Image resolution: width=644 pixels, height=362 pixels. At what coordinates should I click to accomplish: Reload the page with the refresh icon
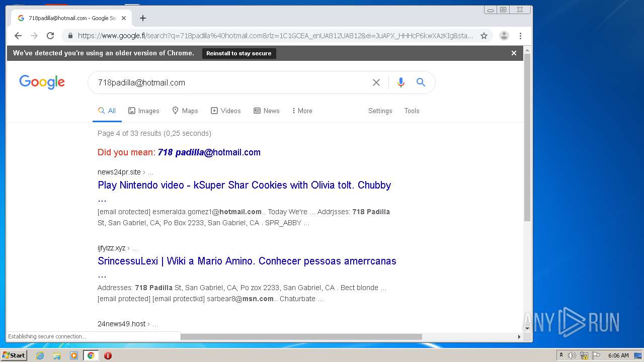point(50,36)
